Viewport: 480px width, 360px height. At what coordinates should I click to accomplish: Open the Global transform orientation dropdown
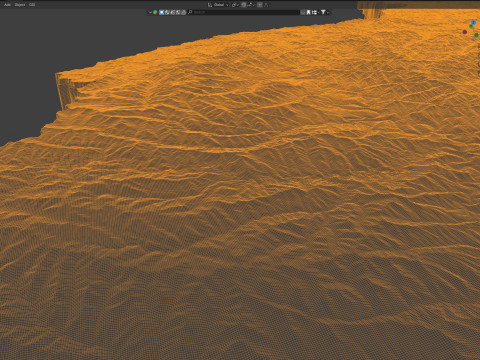click(219, 5)
